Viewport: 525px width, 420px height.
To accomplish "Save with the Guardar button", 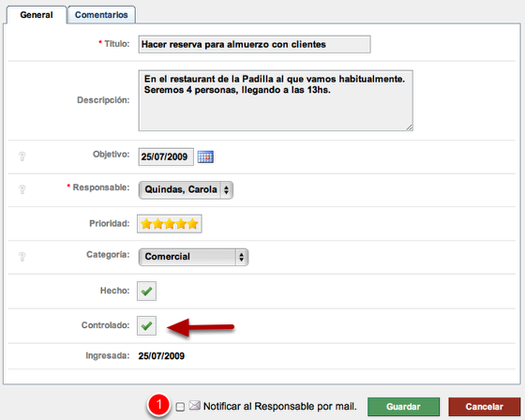I will point(403,407).
